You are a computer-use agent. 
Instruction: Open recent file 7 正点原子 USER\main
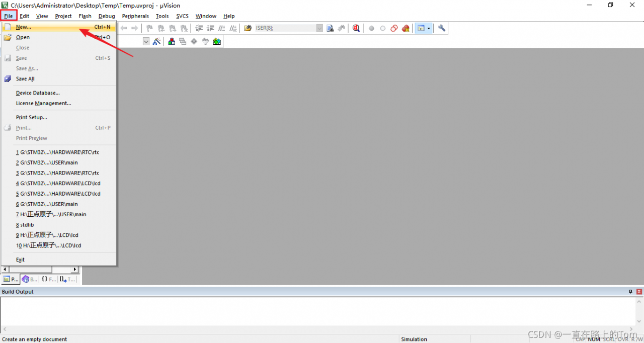[59, 214]
